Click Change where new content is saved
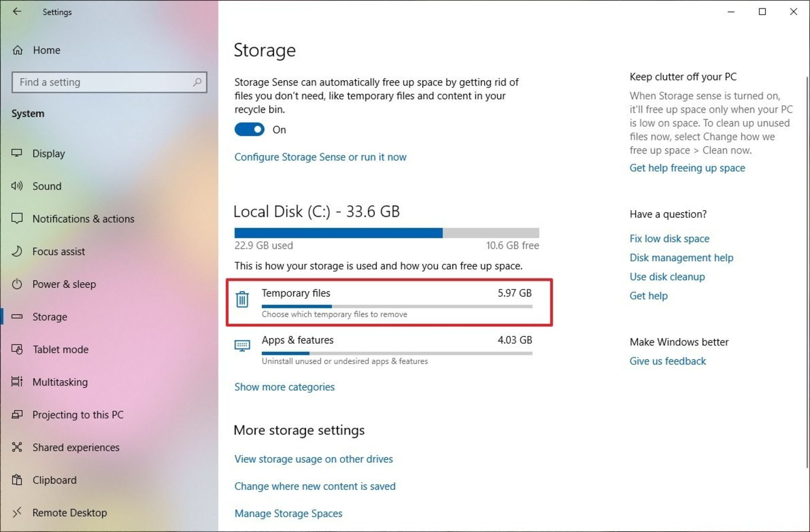The height and width of the screenshot is (532, 810). pos(315,486)
